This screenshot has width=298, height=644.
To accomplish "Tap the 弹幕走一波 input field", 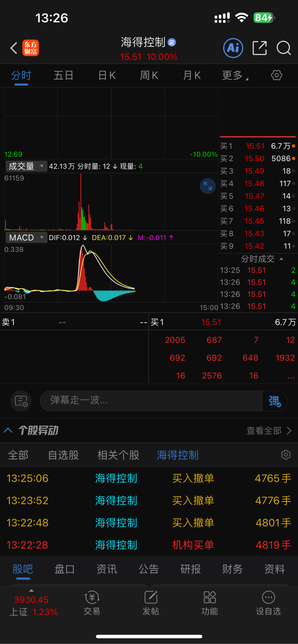I will 151,401.
